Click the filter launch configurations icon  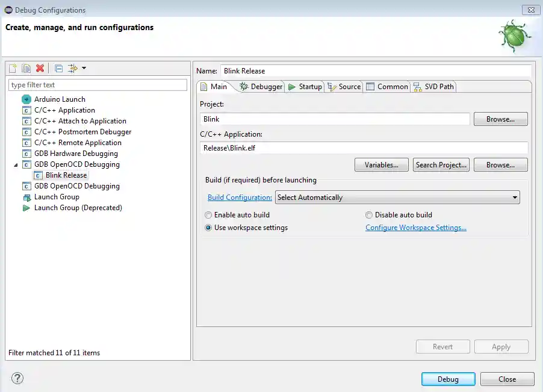coord(73,69)
